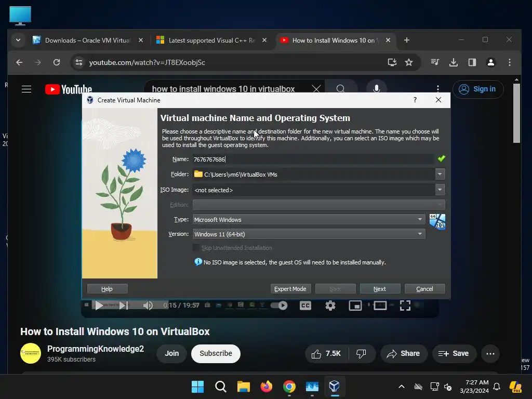Image resolution: width=532 pixels, height=399 pixels.
Task: Toggle YouTube autoplay switch
Action: [279, 305]
